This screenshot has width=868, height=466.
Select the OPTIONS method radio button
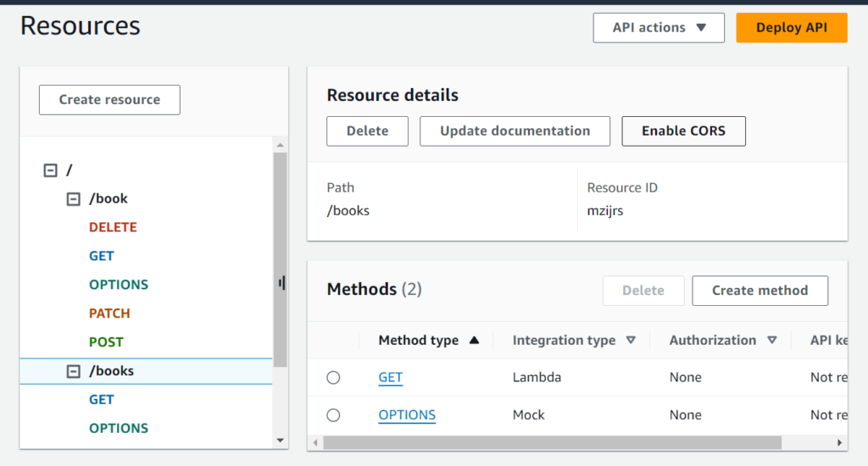pos(333,415)
